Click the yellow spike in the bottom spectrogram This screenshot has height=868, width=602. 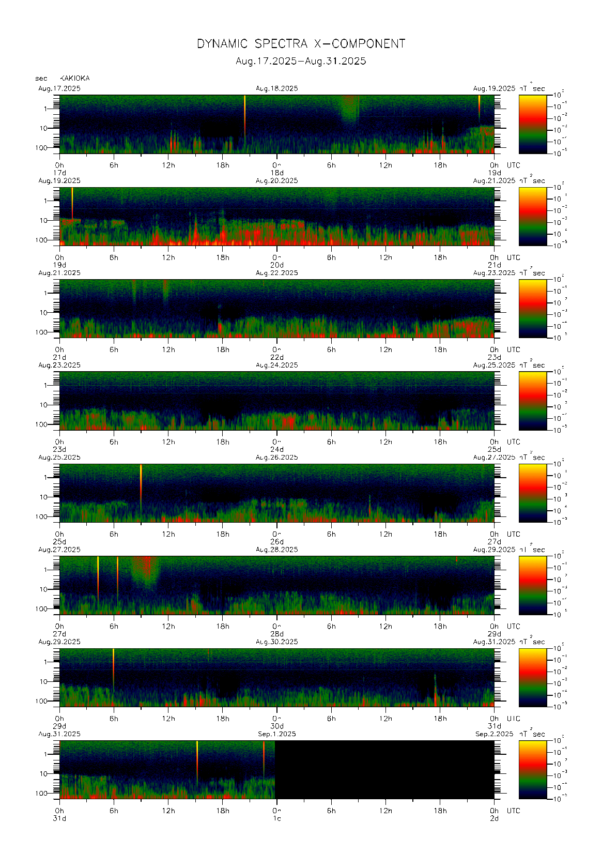click(197, 760)
